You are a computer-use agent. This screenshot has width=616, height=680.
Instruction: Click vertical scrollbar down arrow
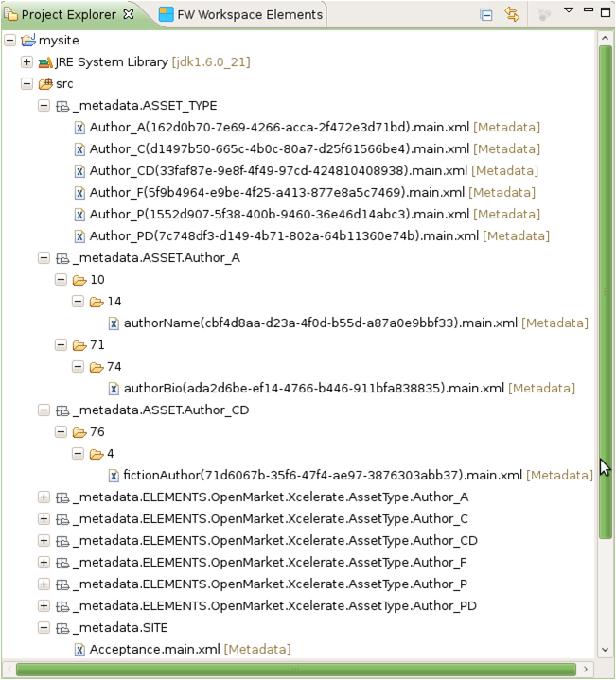point(606,650)
